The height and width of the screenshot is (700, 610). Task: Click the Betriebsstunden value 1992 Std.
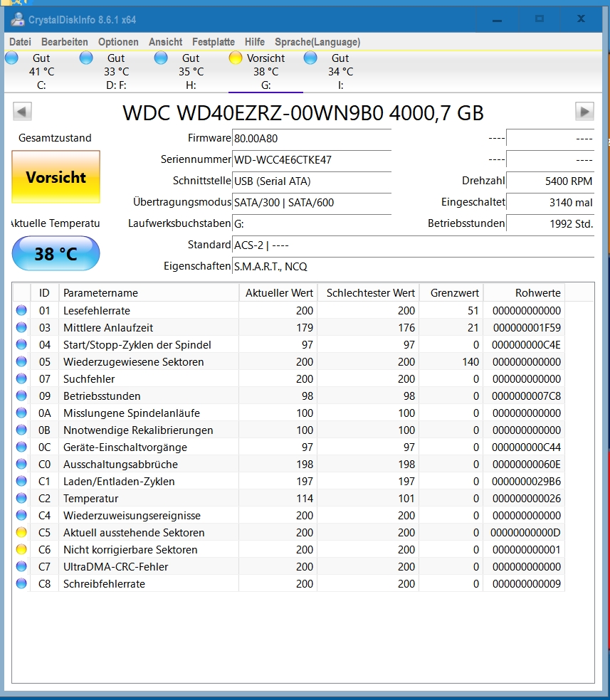click(x=550, y=223)
